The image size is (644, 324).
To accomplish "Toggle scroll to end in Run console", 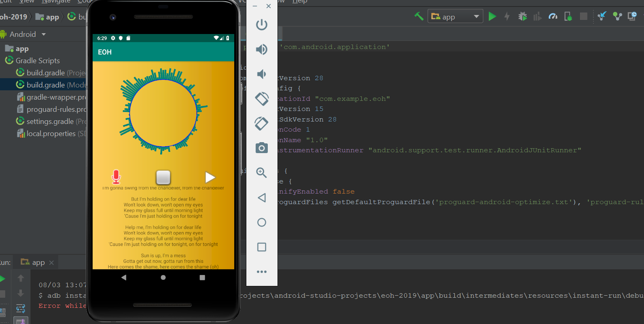I will coord(21,321).
